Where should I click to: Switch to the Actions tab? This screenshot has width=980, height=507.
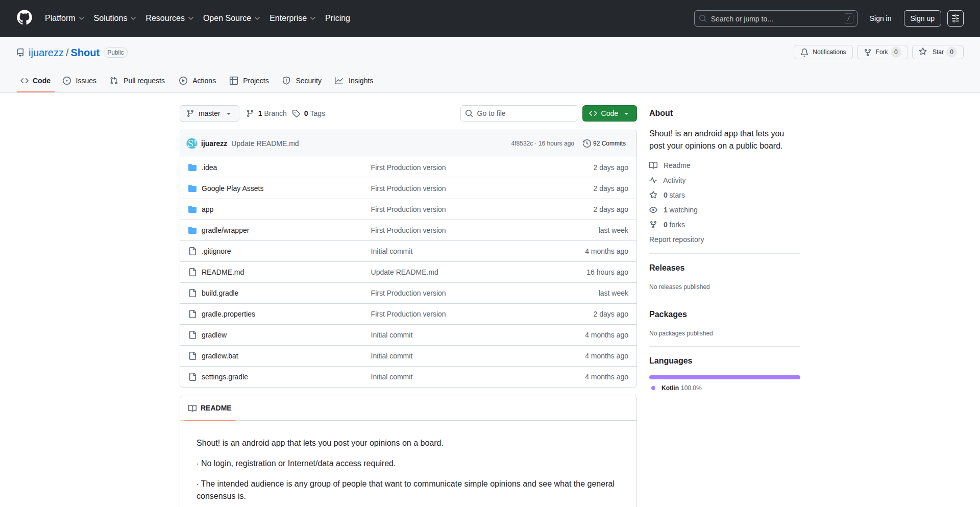(x=198, y=81)
